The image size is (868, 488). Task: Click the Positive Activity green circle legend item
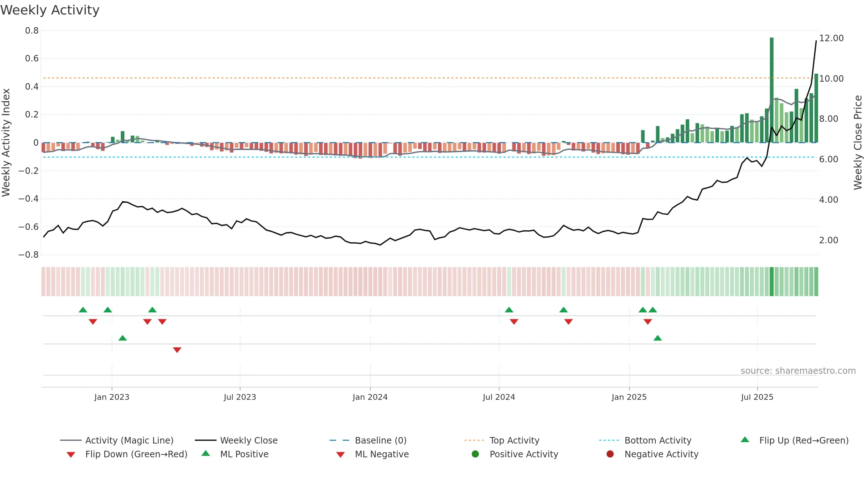[515, 454]
